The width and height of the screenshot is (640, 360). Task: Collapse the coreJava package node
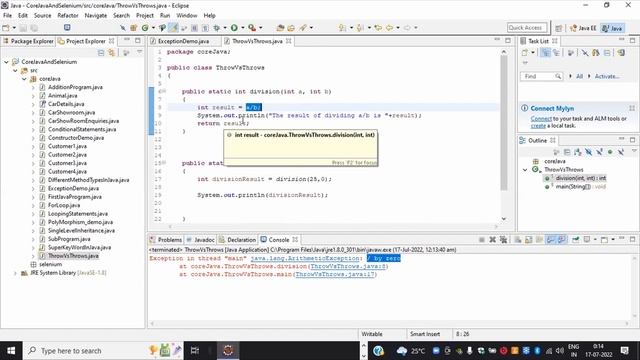tap(24, 79)
